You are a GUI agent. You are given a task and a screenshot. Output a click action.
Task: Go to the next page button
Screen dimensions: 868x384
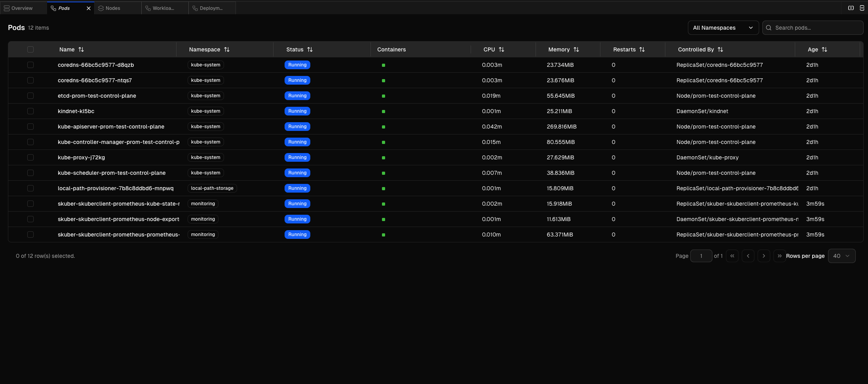pyautogui.click(x=764, y=256)
